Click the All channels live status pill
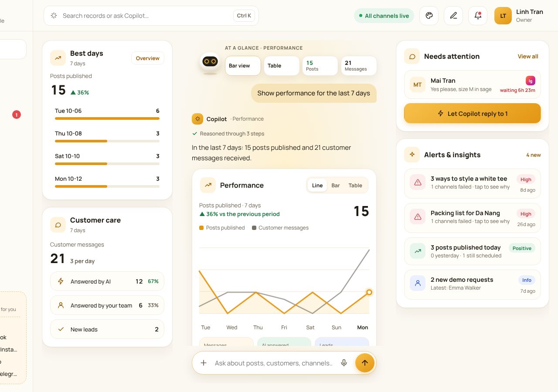Image resolution: width=558 pixels, height=392 pixels. click(x=384, y=16)
